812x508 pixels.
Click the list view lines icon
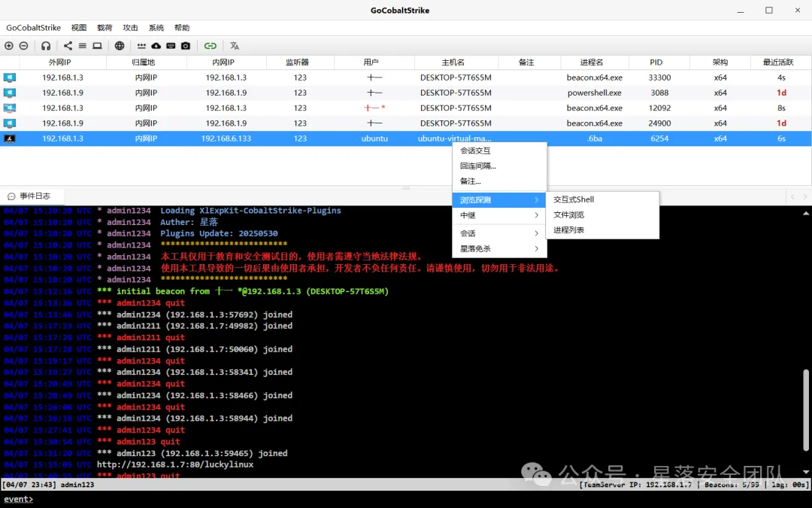pyautogui.click(x=83, y=46)
